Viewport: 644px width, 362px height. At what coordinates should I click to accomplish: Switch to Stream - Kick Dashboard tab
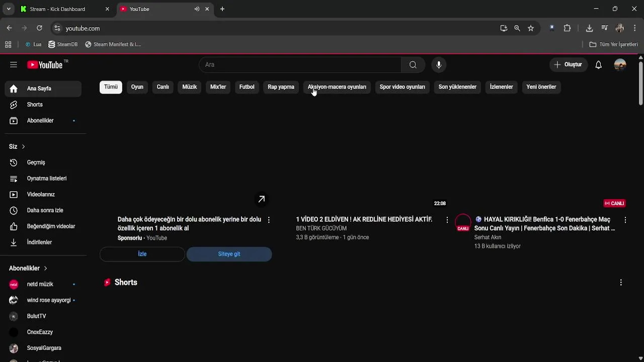[x=64, y=9]
